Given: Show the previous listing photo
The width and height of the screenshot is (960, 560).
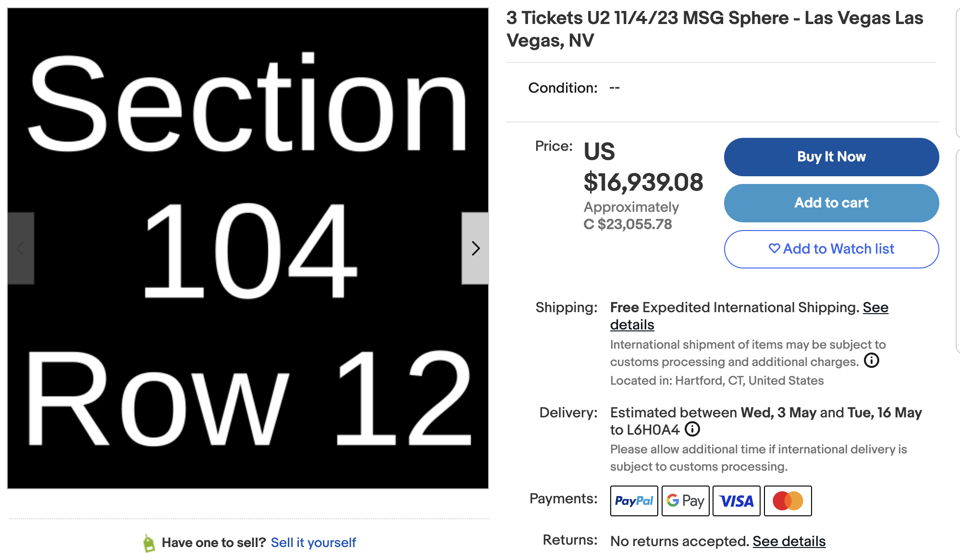Looking at the screenshot, I should point(20,249).
